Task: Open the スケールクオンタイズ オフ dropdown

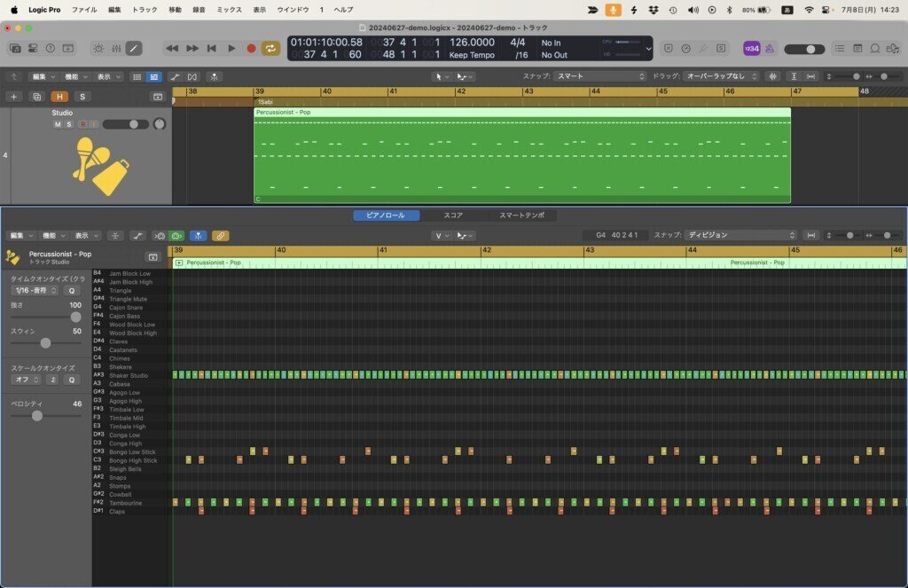Action: pyautogui.click(x=26, y=380)
